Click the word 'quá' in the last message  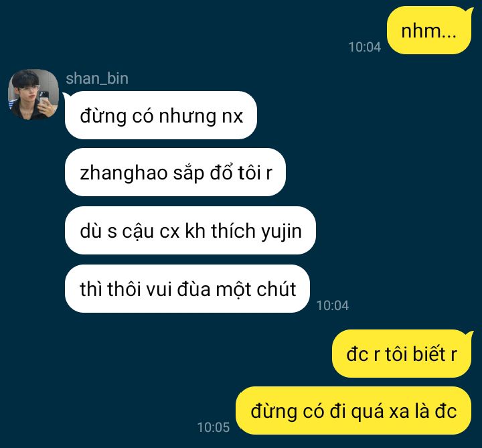367,412
